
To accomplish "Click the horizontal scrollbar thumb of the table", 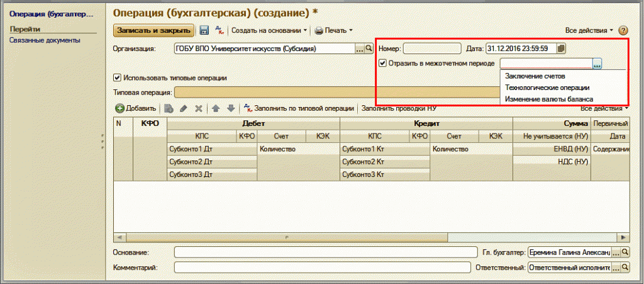I will (287, 237).
